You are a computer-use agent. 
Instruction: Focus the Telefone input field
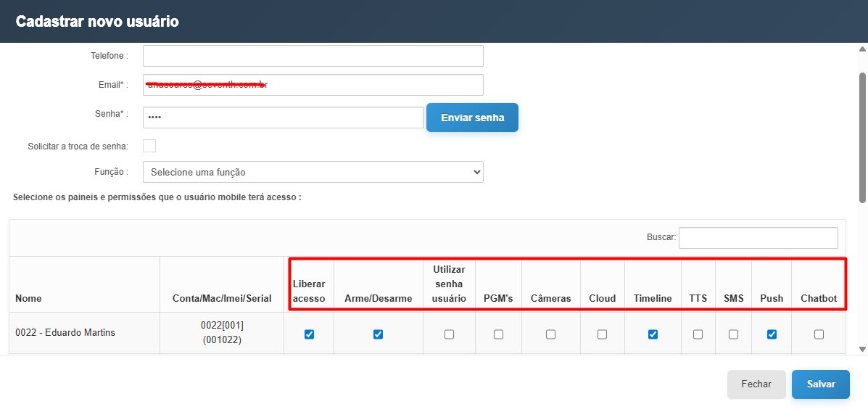point(313,56)
